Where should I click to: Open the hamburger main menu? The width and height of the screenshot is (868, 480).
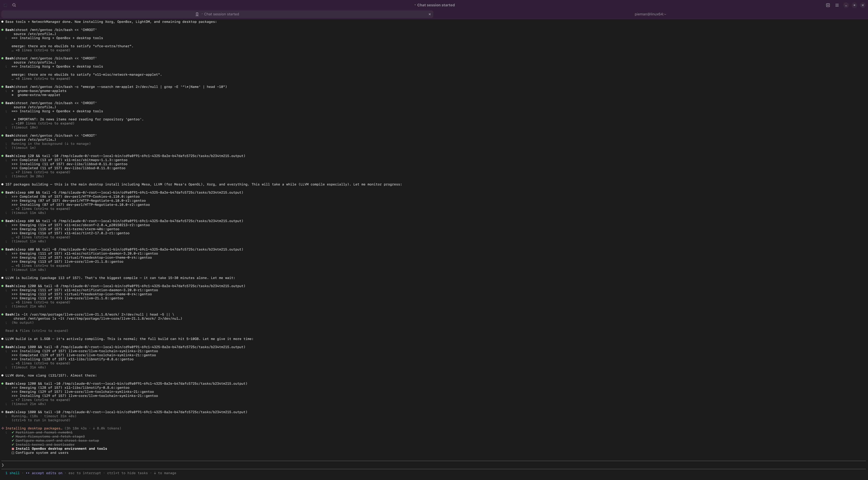click(x=837, y=5)
